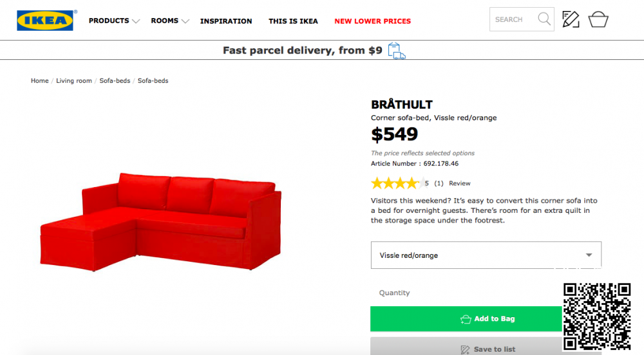This screenshot has width=644, height=355.
Task: Open the Review link
Action: [x=460, y=183]
